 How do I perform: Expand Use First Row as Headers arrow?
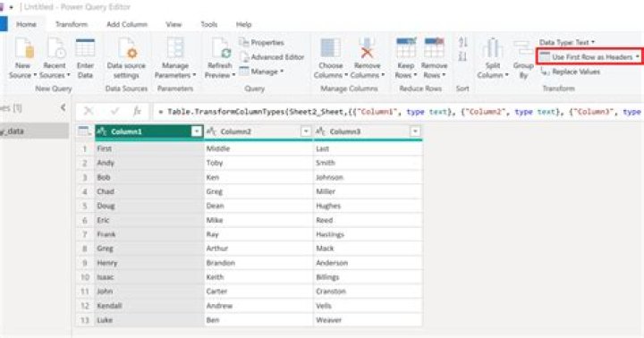[637, 56]
